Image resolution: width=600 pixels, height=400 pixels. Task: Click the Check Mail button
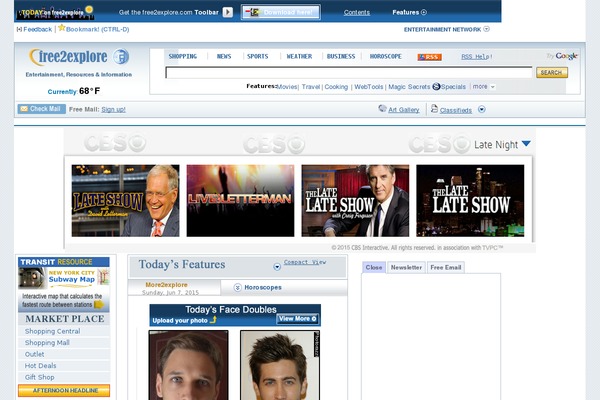[41, 109]
